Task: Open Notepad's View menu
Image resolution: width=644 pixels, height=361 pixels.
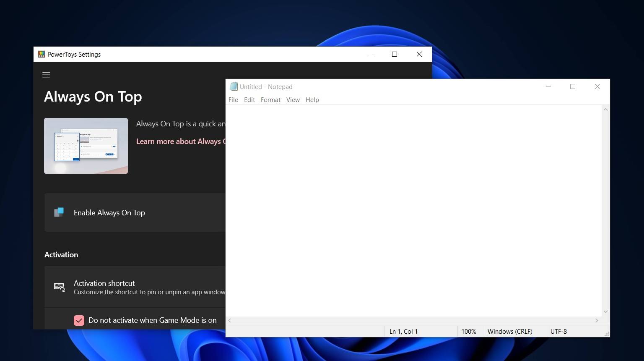Action: [293, 99]
